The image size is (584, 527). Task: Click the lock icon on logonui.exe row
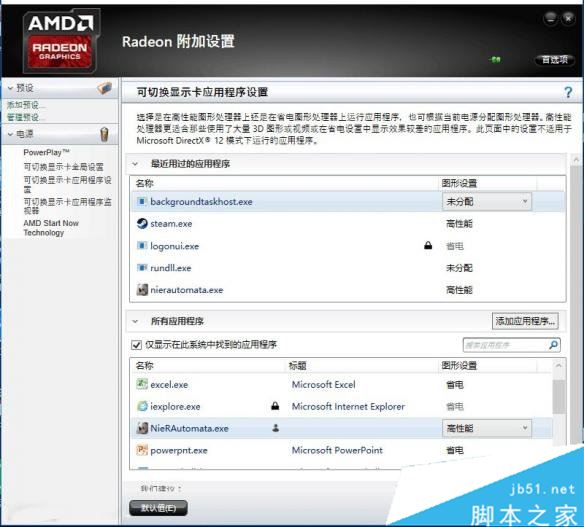(x=428, y=245)
